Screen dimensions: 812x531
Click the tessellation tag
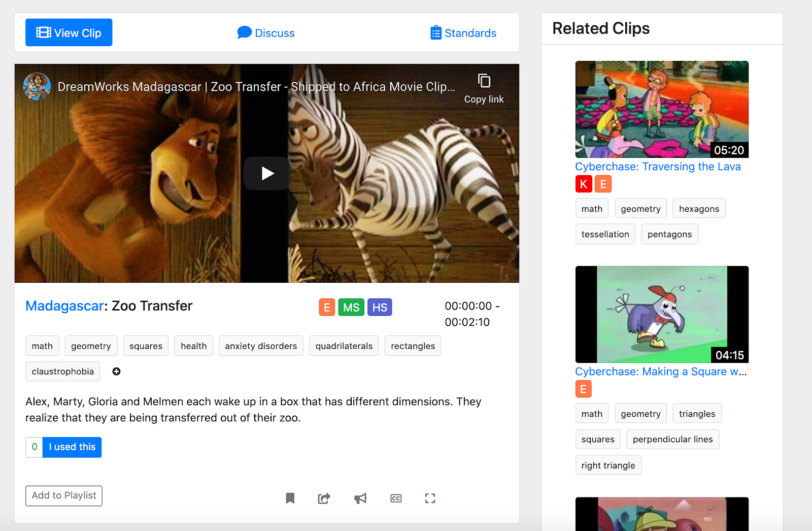[x=605, y=234]
